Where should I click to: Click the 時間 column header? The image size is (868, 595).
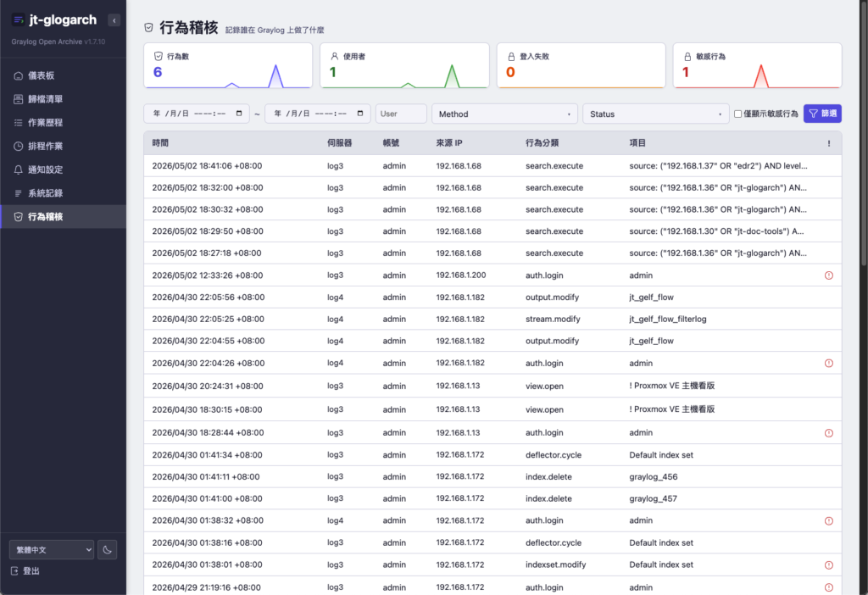[160, 142]
